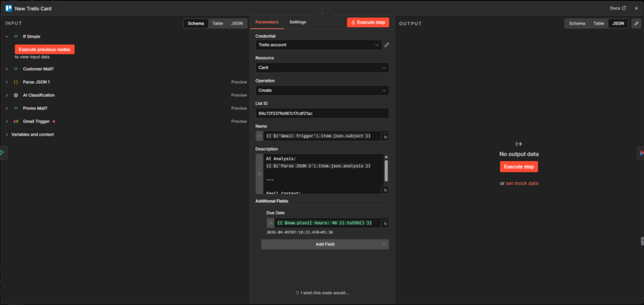This screenshot has height=305, width=644.
Task: Open expression editor for Due Date
Action: click(385, 224)
